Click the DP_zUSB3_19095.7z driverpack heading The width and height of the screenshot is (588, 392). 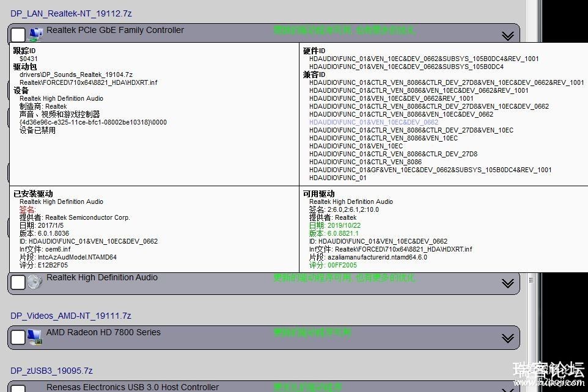coord(52,371)
